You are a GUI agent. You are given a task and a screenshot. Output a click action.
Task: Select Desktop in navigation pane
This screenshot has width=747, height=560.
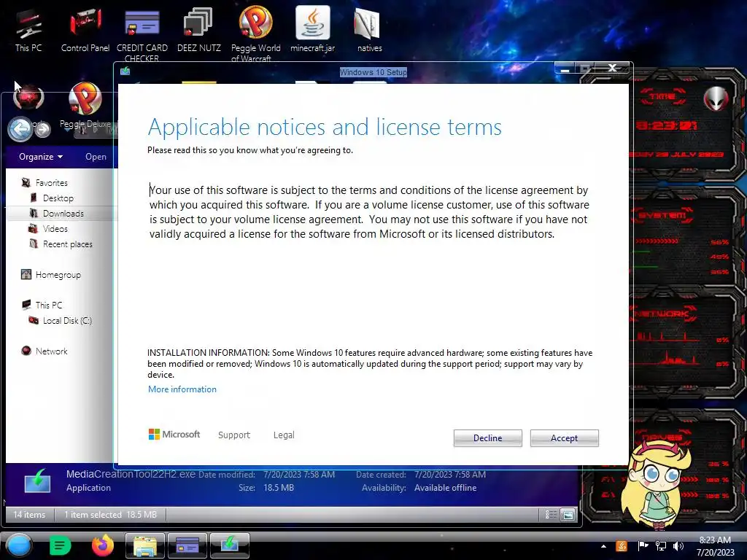point(58,198)
